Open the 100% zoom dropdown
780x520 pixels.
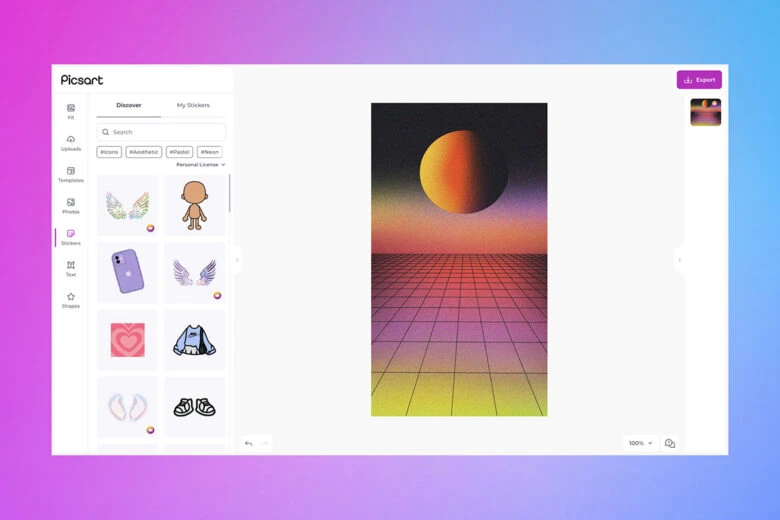(x=639, y=443)
